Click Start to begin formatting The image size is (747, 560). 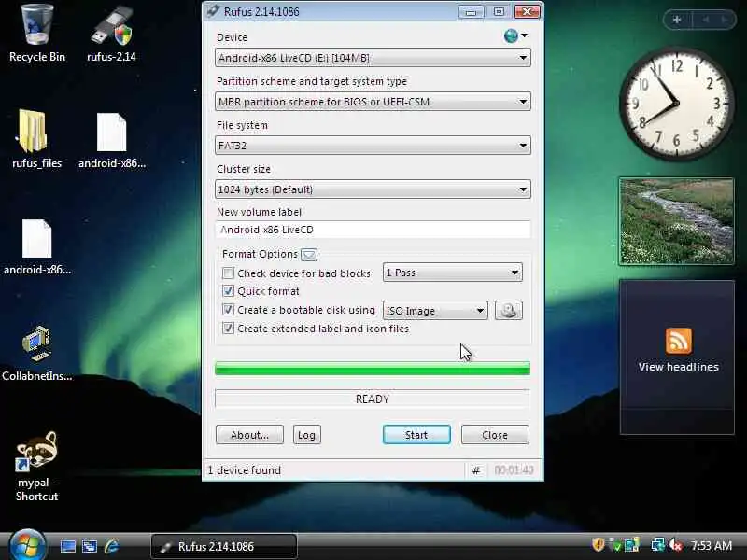[416, 435]
